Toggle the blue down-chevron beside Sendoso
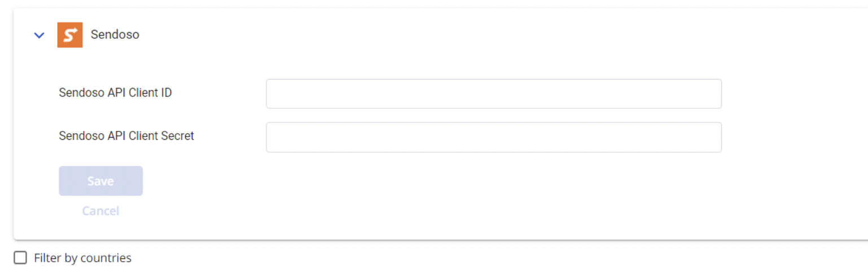 coord(39,35)
